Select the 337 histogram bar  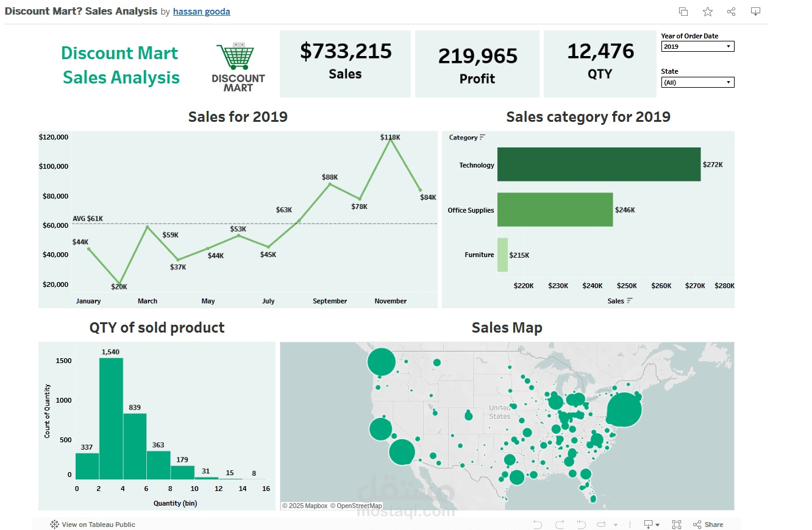click(x=87, y=466)
